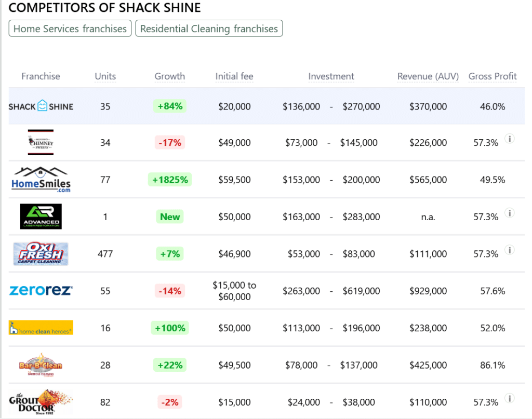Screen dimensions: 532x419
Task: Show info icon beside Chimney Sweeps gross profit
Action: tap(509, 139)
